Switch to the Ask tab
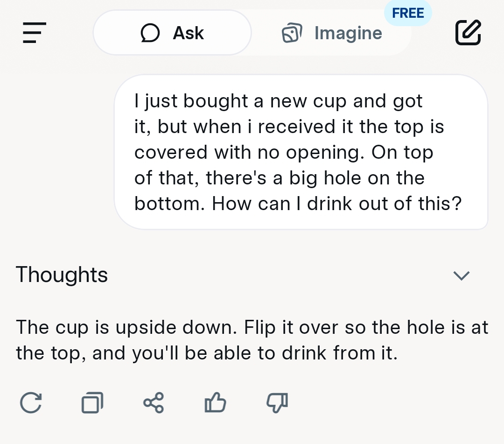This screenshot has height=444, width=504. pos(172,33)
